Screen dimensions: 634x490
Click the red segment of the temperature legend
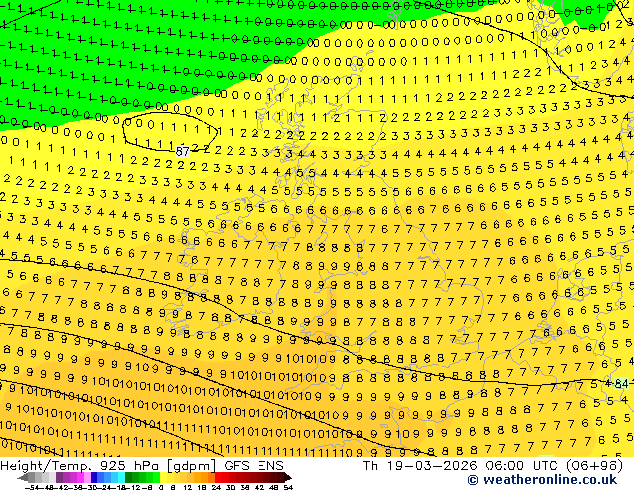pyautogui.click(x=251, y=478)
